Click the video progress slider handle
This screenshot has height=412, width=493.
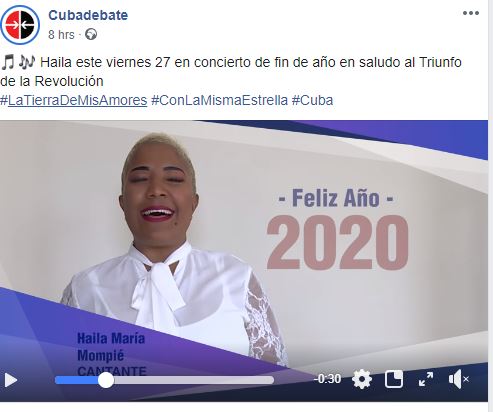pos(106,380)
